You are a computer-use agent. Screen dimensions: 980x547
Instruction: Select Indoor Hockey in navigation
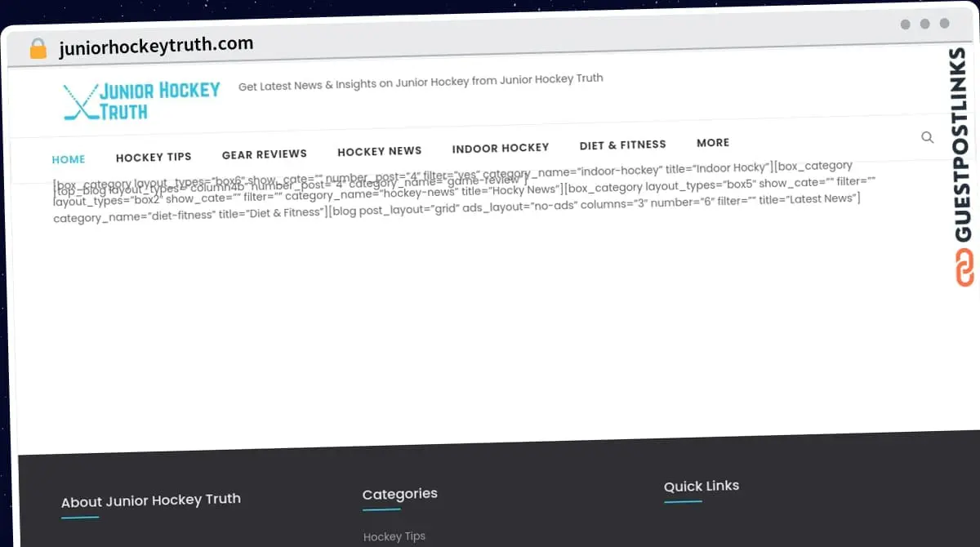point(501,148)
